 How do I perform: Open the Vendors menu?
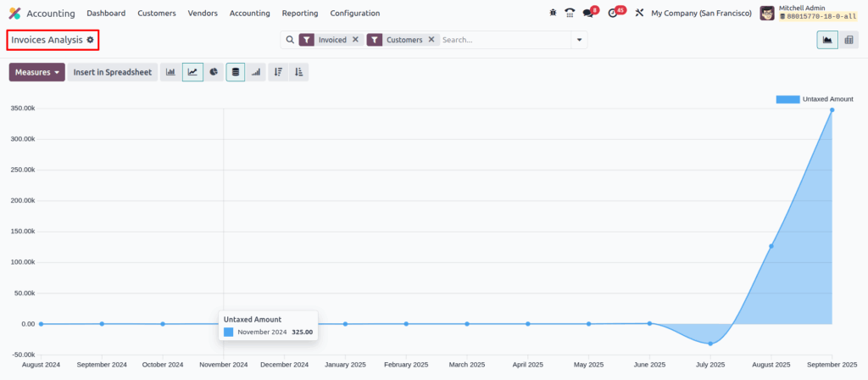coord(203,13)
